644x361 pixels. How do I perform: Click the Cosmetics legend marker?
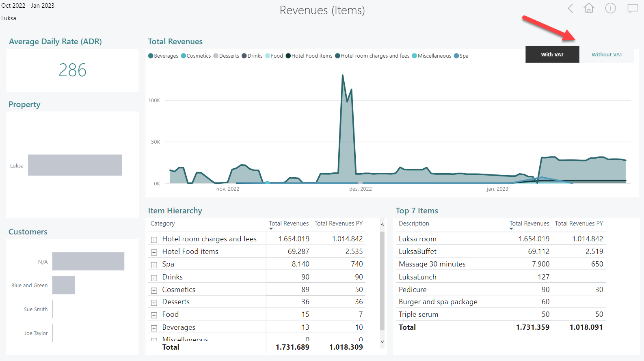click(184, 56)
